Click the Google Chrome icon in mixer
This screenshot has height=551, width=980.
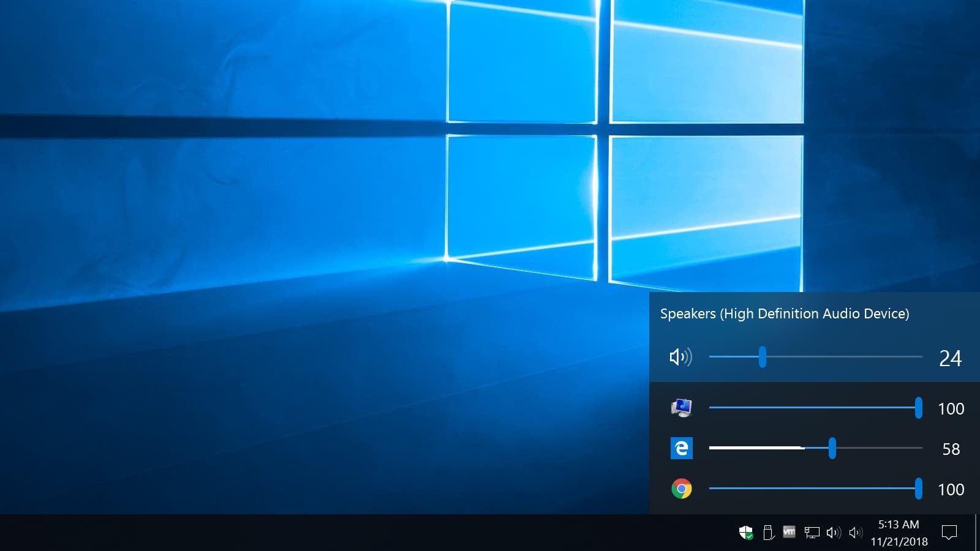[681, 489]
